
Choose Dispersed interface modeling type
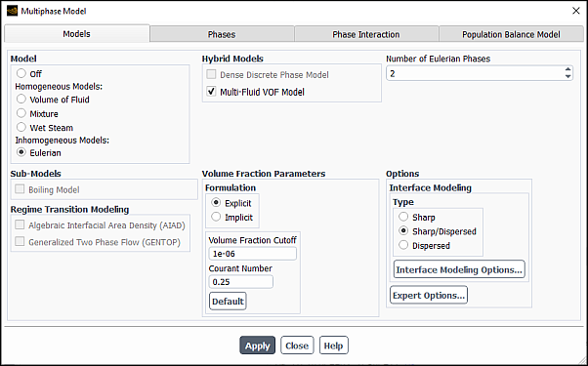click(403, 245)
